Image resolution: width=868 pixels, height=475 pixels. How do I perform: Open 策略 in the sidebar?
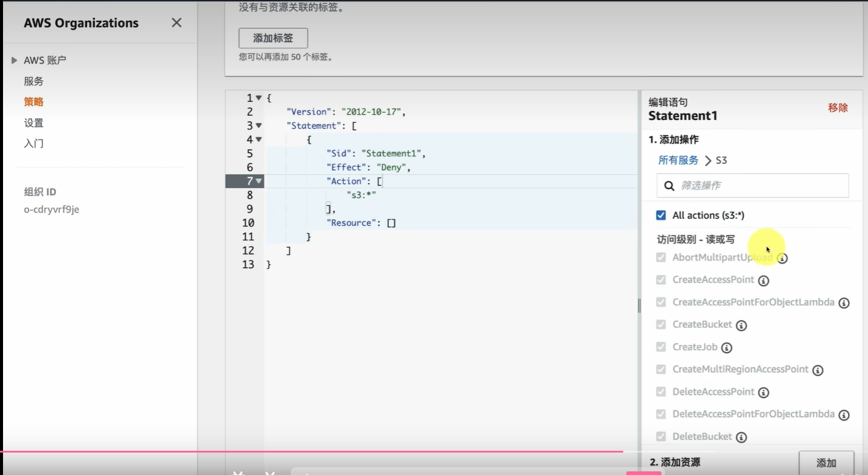[34, 102]
